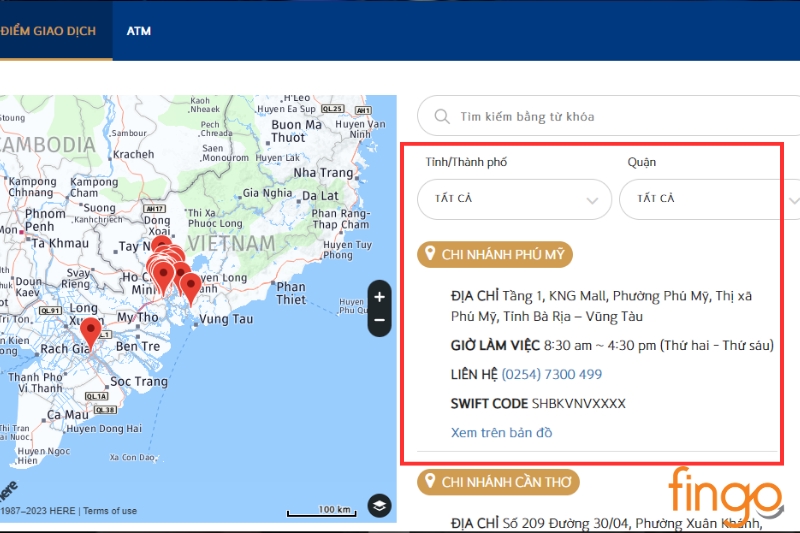Screen dimensions: 800x533
Task: Click the keyword search field
Action: (x=608, y=116)
